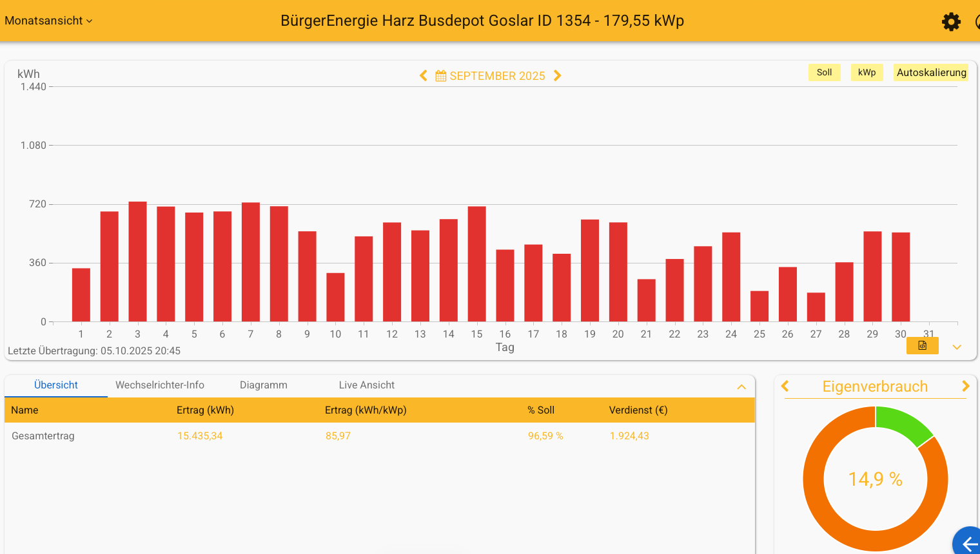Collapse the overview table panel

tap(741, 387)
